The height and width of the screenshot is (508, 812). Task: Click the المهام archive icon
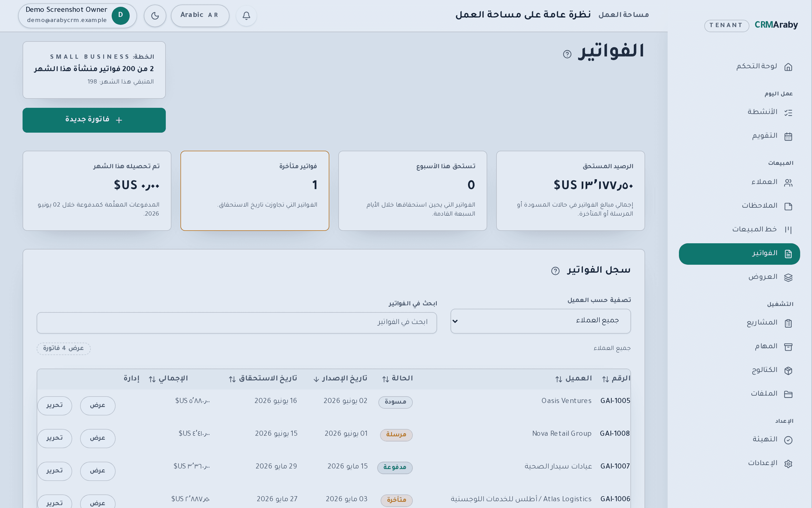788,347
